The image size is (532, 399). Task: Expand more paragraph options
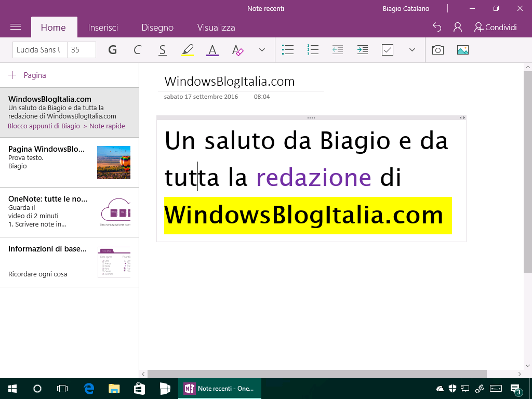412,50
